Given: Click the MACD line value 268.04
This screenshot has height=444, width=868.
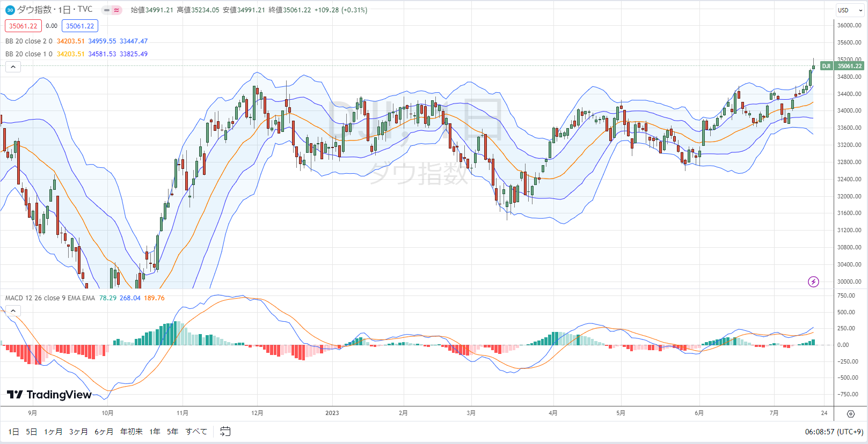Looking at the screenshot, I should tap(130, 298).
